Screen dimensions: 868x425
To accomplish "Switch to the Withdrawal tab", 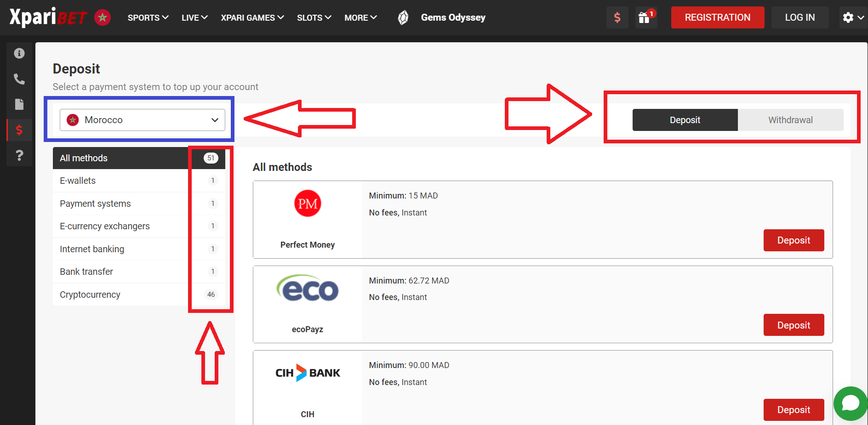I will 790,120.
